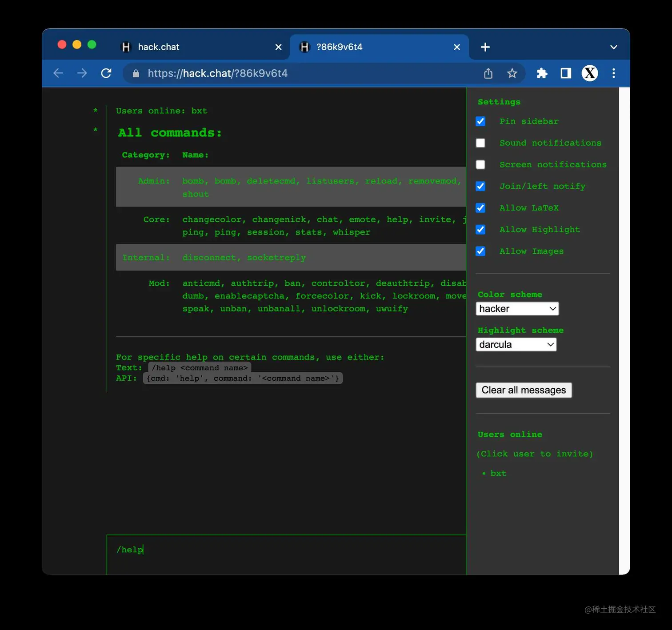
Task: Open the X profile avatar
Action: coord(590,73)
